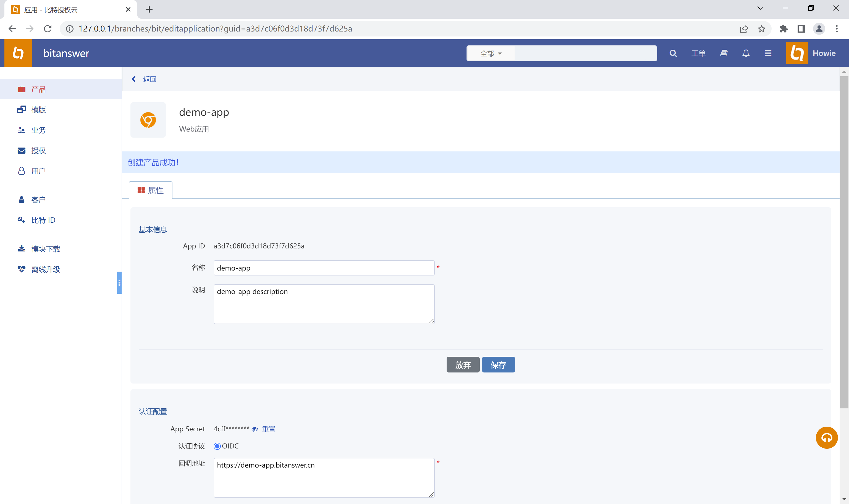Click the bitanswer logo icon at top left
Viewport: 849px width, 504px height.
coord(18,53)
